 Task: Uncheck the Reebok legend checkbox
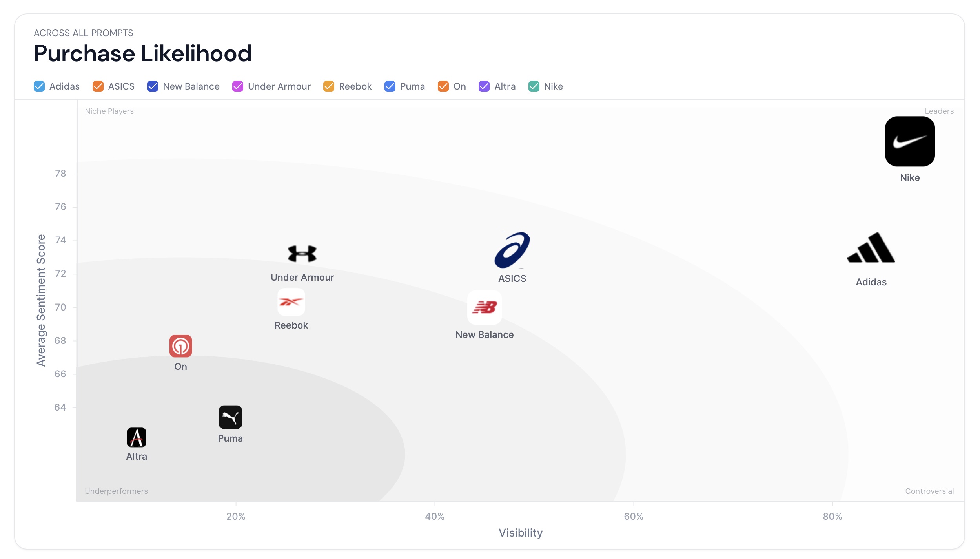pyautogui.click(x=329, y=86)
